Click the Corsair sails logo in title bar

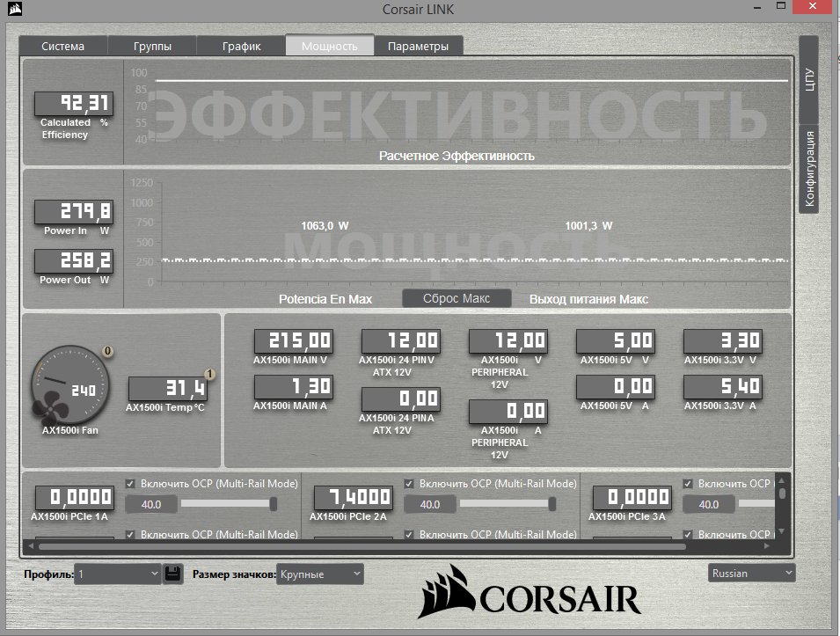(x=14, y=9)
